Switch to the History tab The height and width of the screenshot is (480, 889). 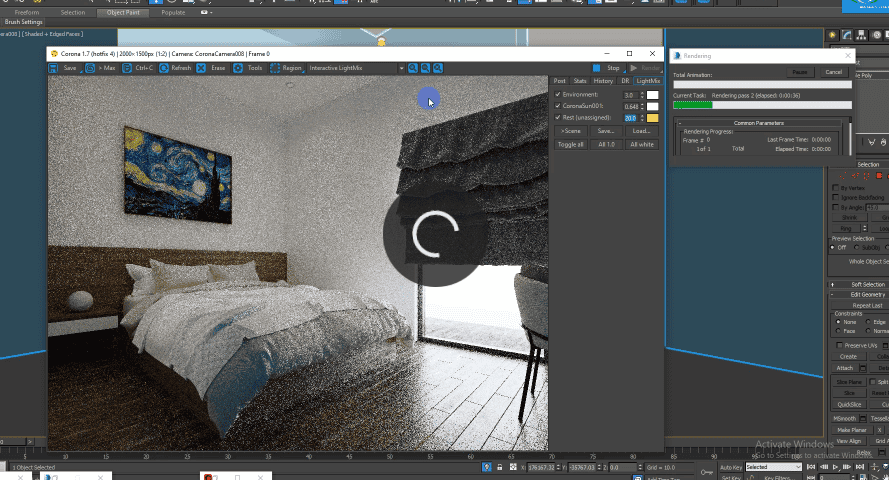click(603, 81)
